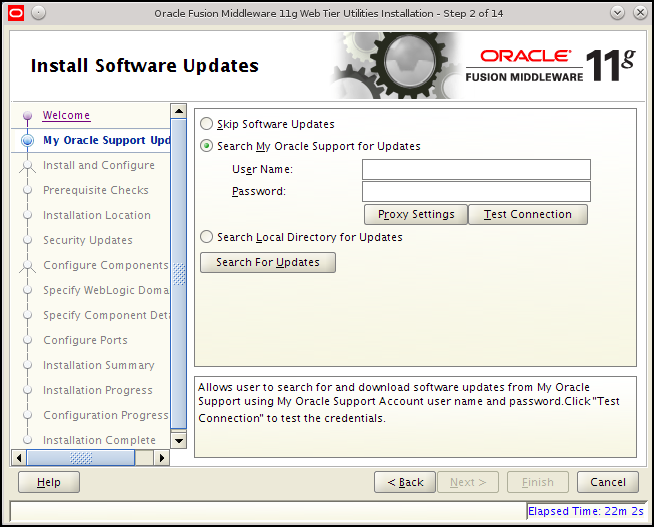Click the Security Updates step label
654x527 pixels.
tap(88, 240)
